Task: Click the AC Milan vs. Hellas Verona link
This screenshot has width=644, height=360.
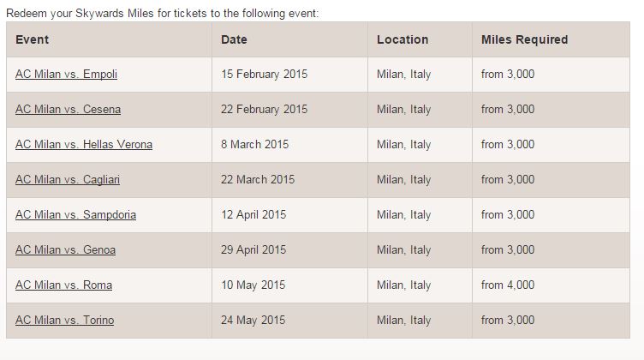Action: click(x=84, y=145)
